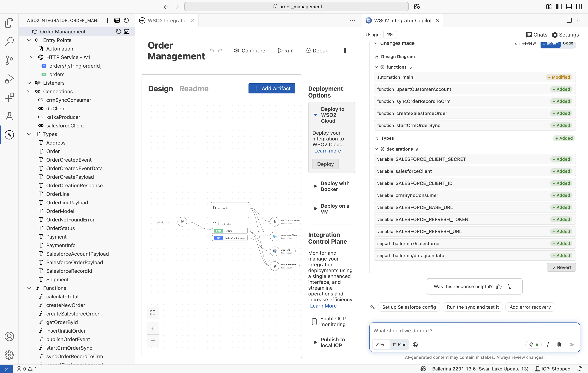This screenshot has height=373, width=588.
Task: Click the globe icon in chat input
Action: pyautogui.click(x=415, y=344)
